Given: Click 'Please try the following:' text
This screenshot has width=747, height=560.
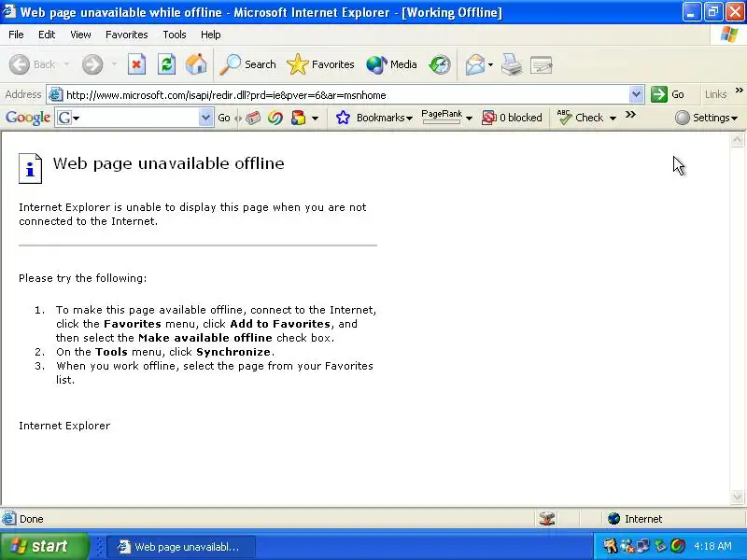Looking at the screenshot, I should [x=82, y=278].
